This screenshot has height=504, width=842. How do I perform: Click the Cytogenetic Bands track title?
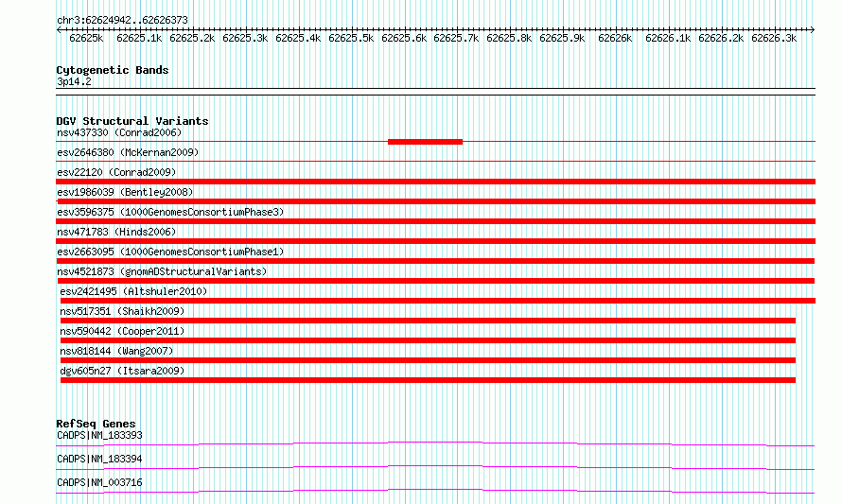click(113, 70)
